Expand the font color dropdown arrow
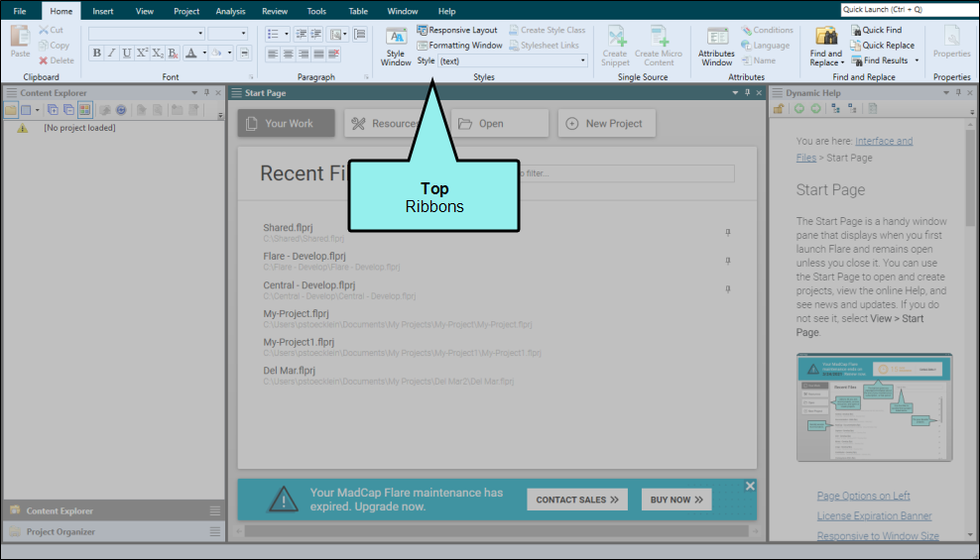The image size is (980, 560). (x=204, y=54)
